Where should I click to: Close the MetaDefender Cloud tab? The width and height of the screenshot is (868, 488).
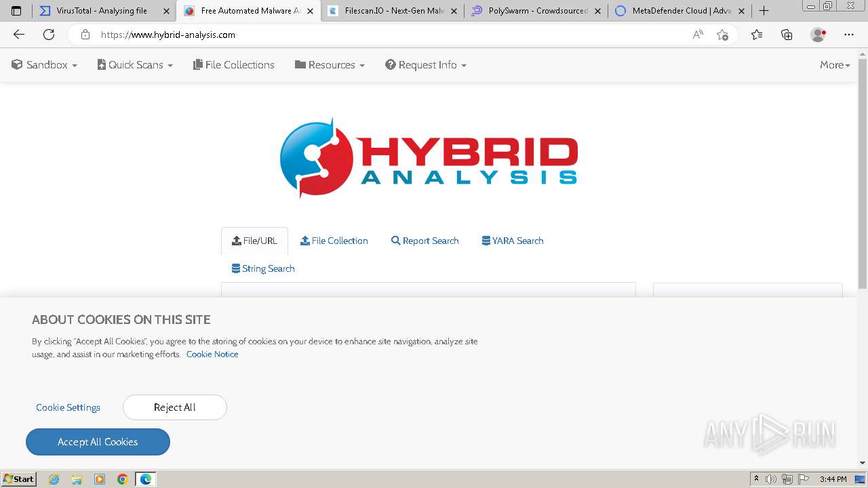pyautogui.click(x=741, y=11)
